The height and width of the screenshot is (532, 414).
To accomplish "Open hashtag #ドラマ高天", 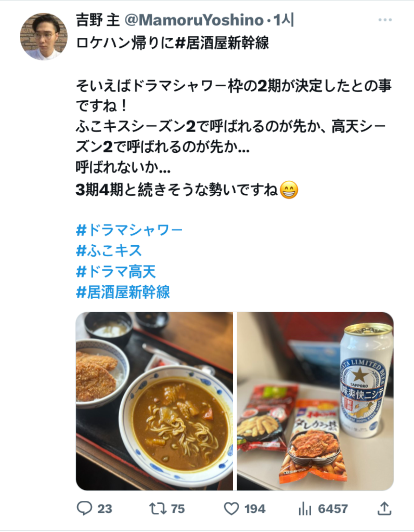I will (116, 271).
